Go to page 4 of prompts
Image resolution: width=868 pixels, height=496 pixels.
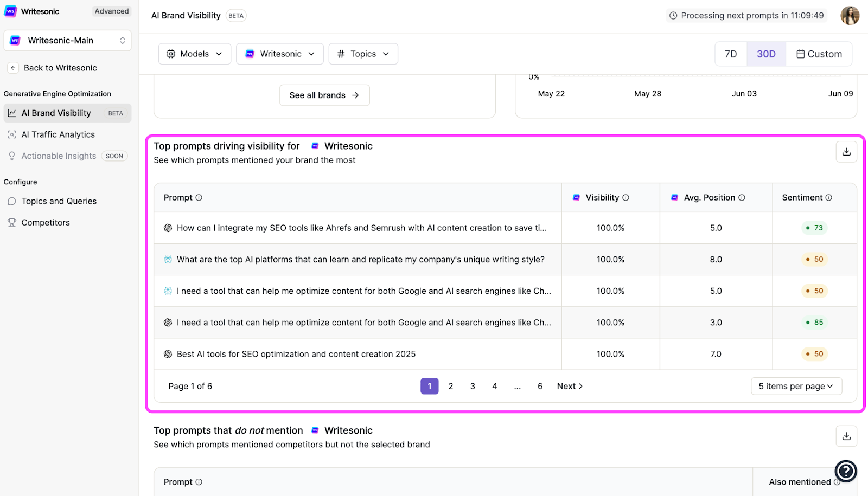click(x=495, y=387)
